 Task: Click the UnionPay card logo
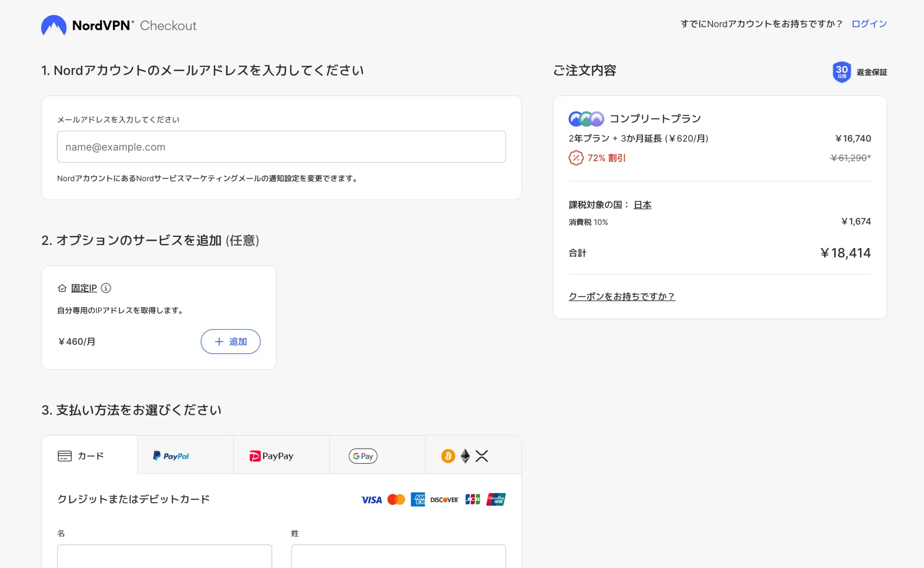coord(496,499)
